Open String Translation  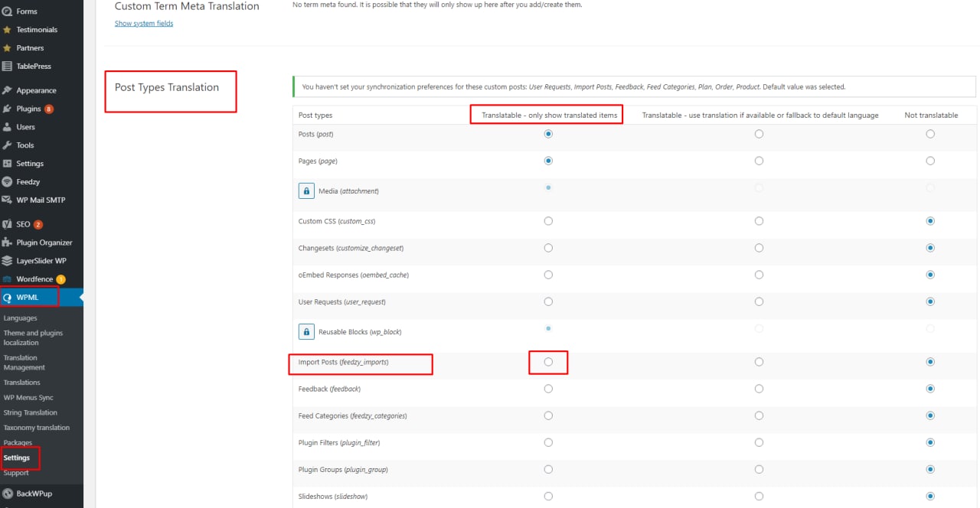coord(31,413)
